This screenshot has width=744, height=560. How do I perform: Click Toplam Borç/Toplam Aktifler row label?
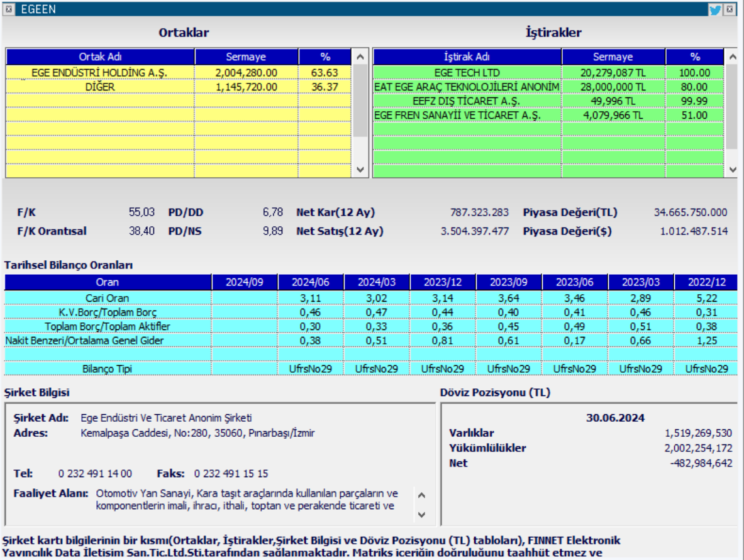click(x=108, y=327)
